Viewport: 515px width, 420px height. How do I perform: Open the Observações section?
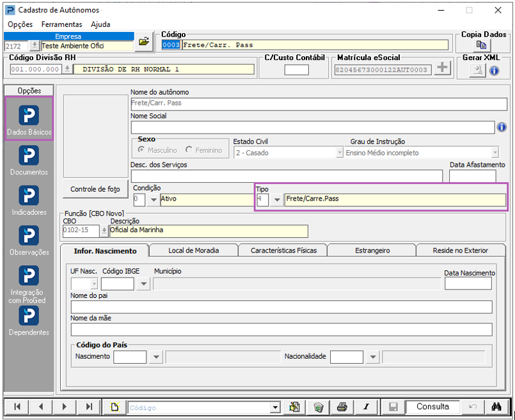(29, 241)
